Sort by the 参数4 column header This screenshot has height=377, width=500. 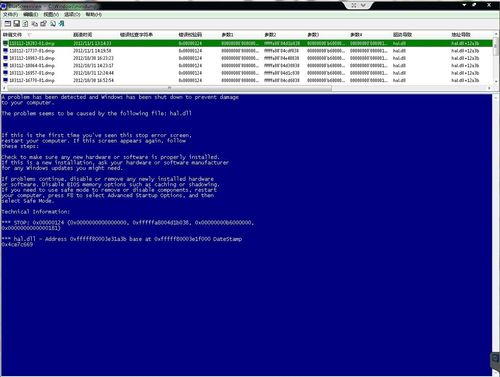point(370,35)
